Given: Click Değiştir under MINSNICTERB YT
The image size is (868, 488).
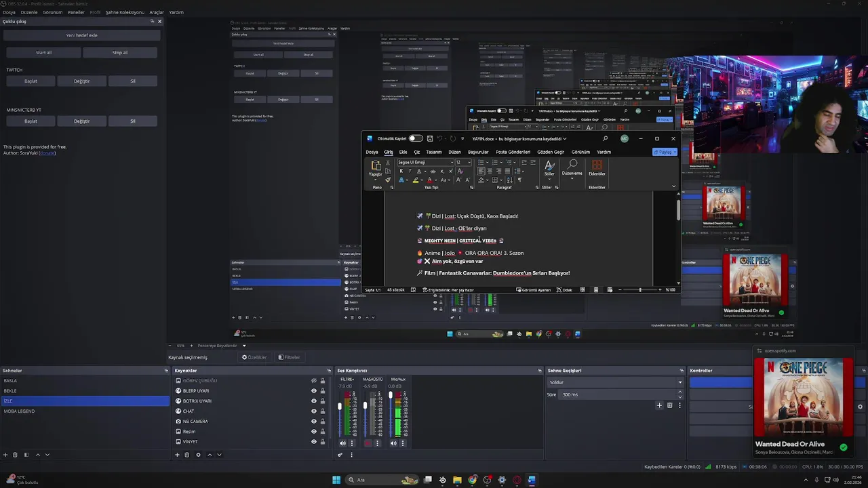Looking at the screenshot, I should pos(81,121).
